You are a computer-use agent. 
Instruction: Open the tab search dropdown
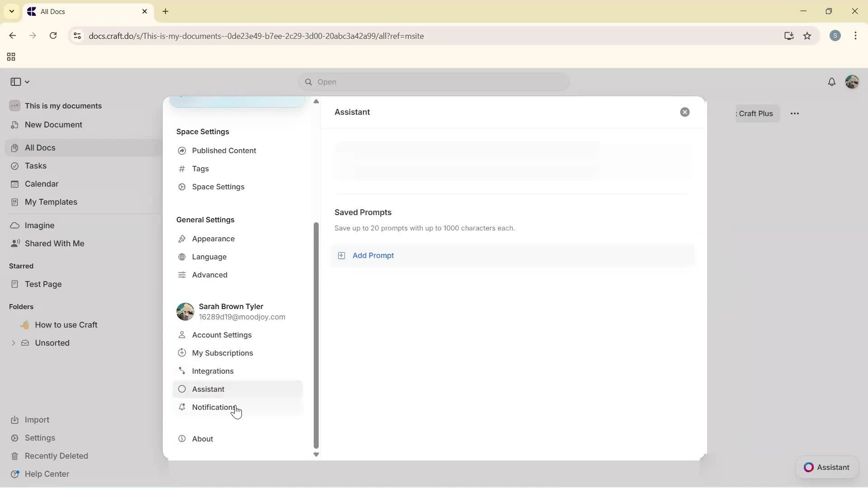(x=11, y=11)
